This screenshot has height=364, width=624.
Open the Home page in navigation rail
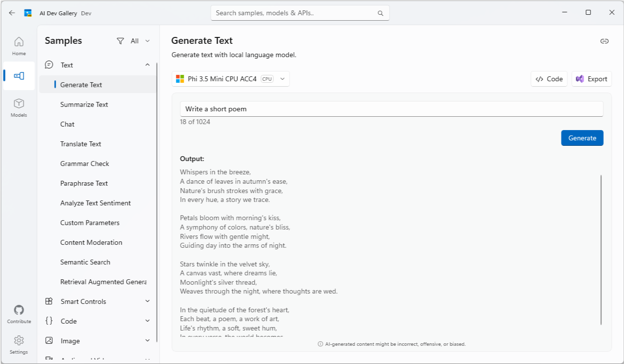19,46
